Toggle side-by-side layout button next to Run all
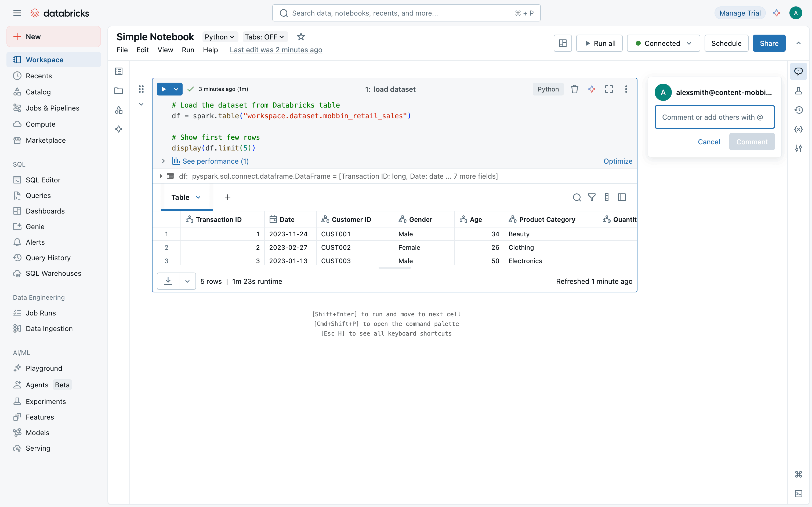 tap(562, 43)
